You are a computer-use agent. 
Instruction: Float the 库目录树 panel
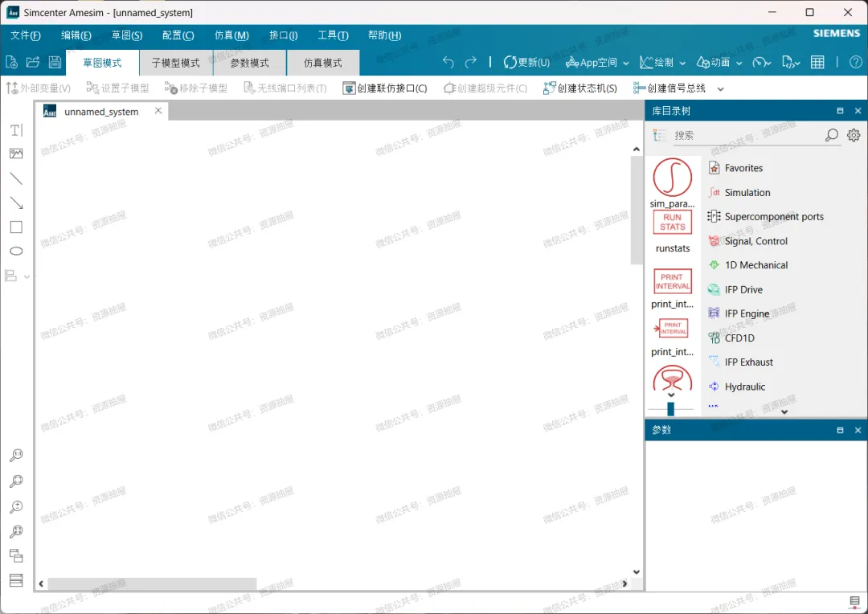(x=840, y=111)
